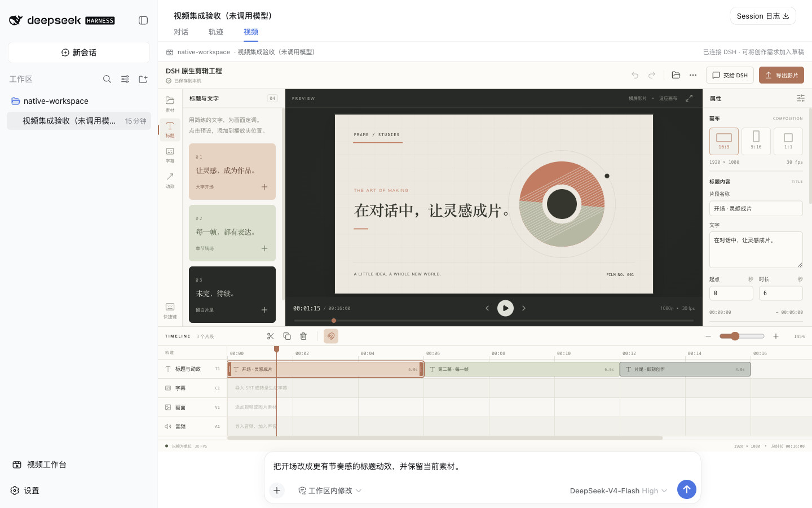Open 工作区内修改 mode dropdown
Viewport: 812px width, 508px height.
330,491
